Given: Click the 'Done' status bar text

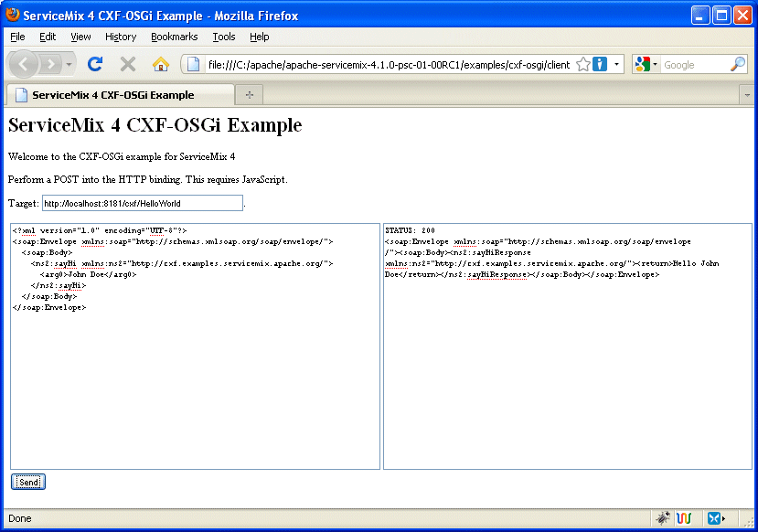Looking at the screenshot, I should tap(20, 518).
